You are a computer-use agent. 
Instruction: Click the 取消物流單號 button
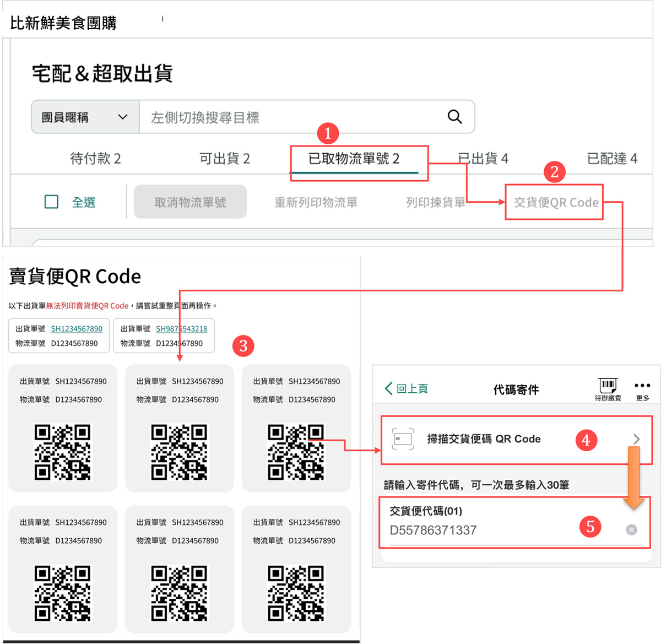pyautogui.click(x=190, y=202)
